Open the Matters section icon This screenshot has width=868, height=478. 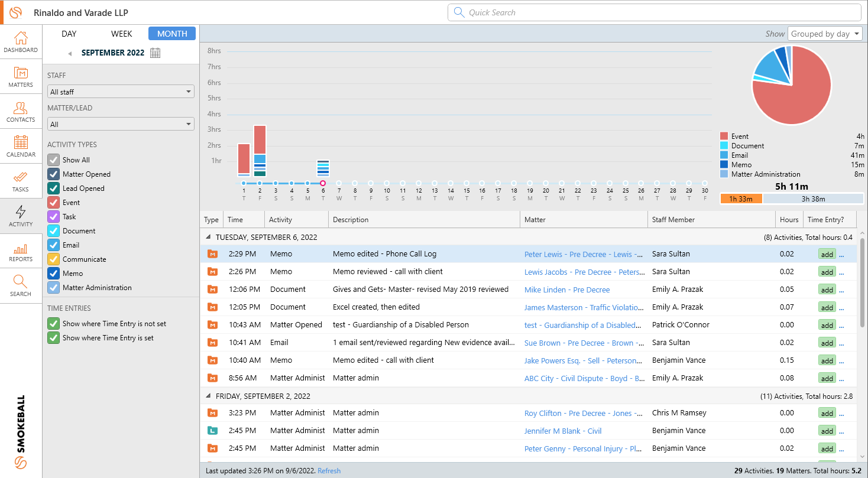[x=21, y=77]
